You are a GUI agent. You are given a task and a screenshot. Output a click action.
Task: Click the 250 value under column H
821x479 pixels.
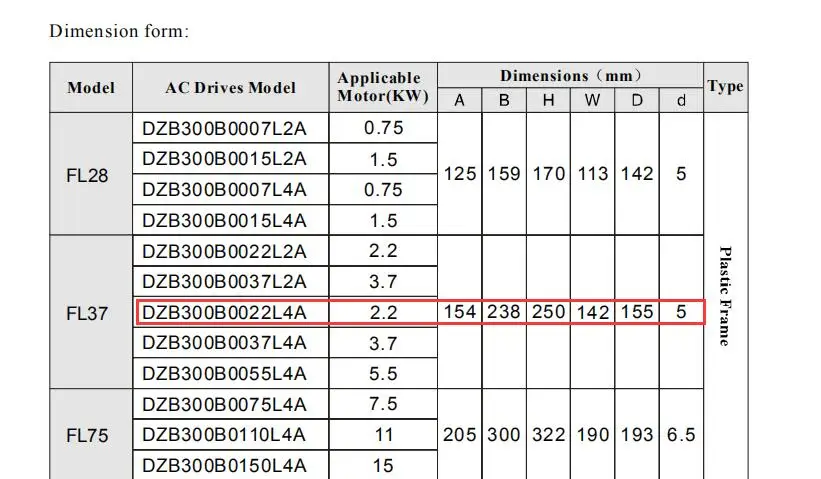tap(548, 312)
